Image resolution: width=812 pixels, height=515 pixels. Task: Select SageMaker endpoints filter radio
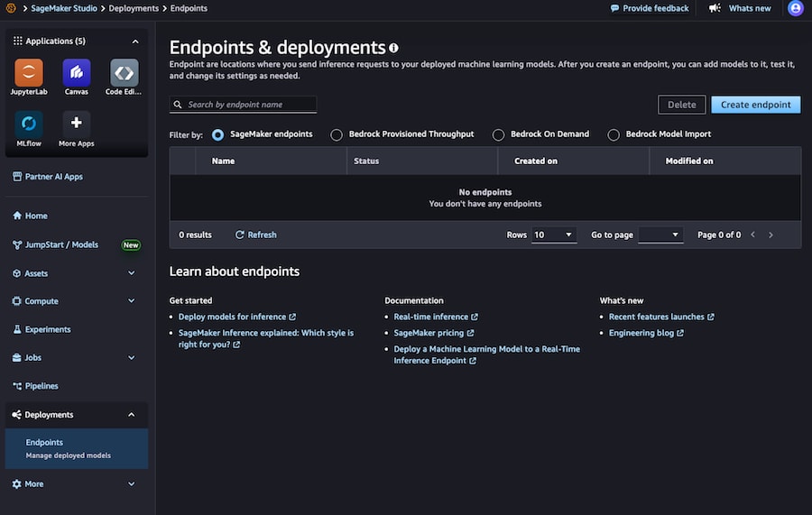tap(218, 134)
